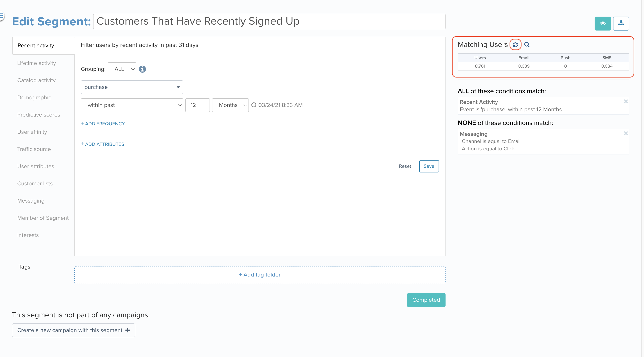The width and height of the screenshot is (644, 357).
Task: Search matching users with magnifier icon
Action: (527, 45)
